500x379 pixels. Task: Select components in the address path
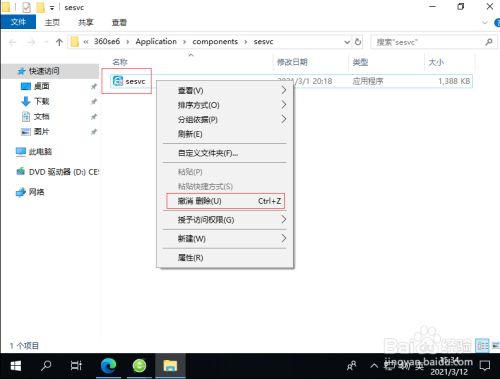pos(215,42)
